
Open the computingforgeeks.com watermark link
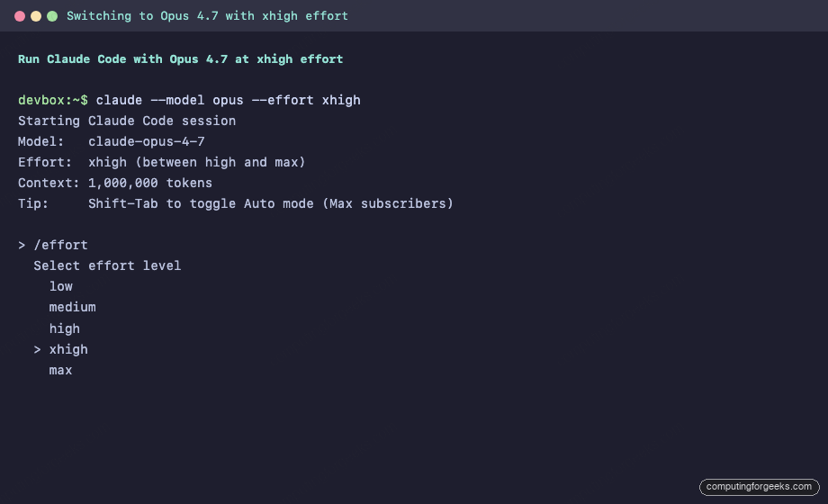pyautogui.click(x=759, y=487)
